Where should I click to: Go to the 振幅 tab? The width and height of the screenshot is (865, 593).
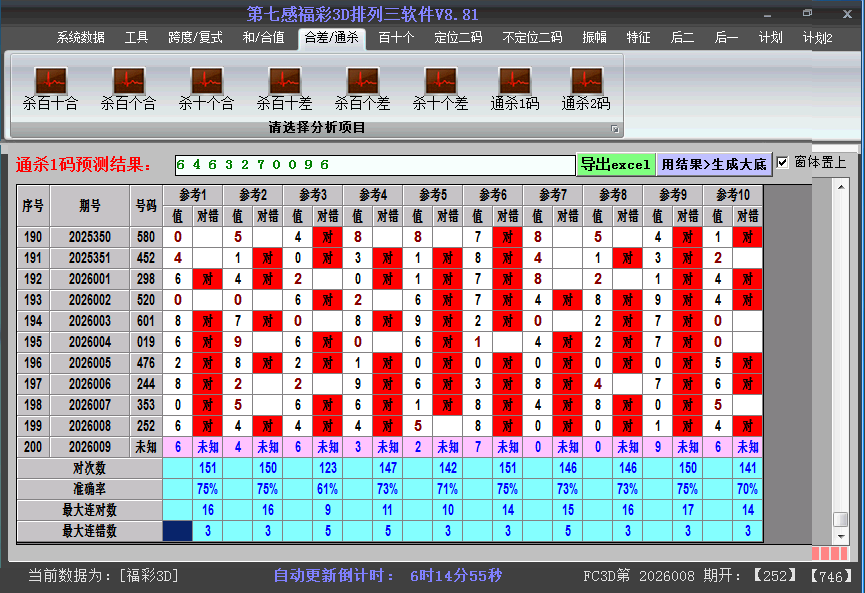(x=595, y=38)
